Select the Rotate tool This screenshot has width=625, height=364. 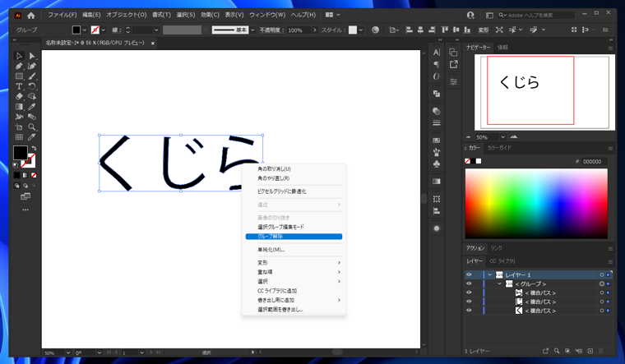[32, 86]
